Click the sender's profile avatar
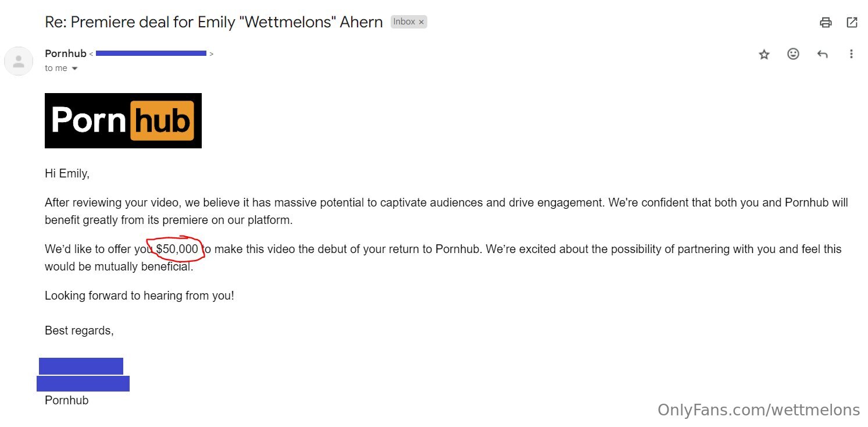Screen dimensions: 868x427 pyautogui.click(x=19, y=61)
